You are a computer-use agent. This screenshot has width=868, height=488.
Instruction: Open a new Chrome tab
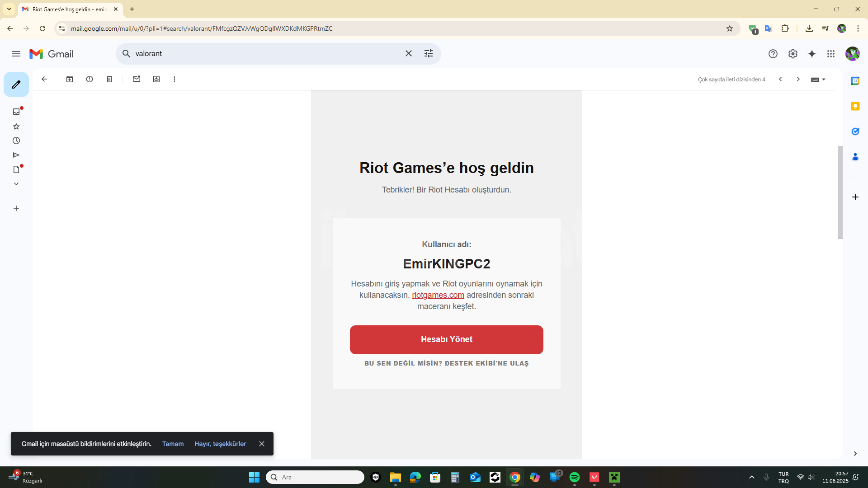(132, 9)
